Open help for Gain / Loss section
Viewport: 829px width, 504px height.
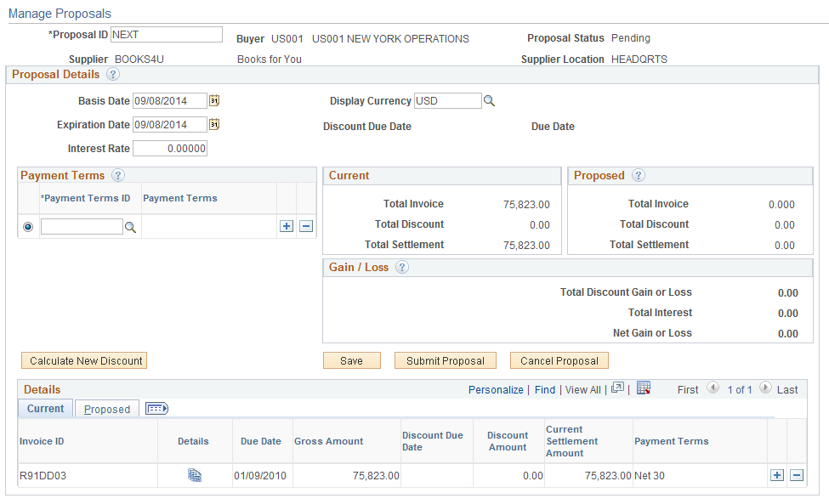click(x=401, y=266)
